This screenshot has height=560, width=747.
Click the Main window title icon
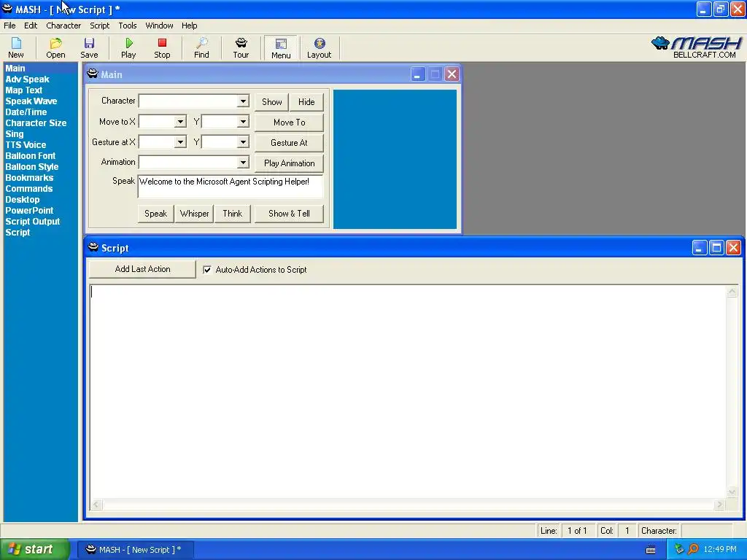point(93,74)
